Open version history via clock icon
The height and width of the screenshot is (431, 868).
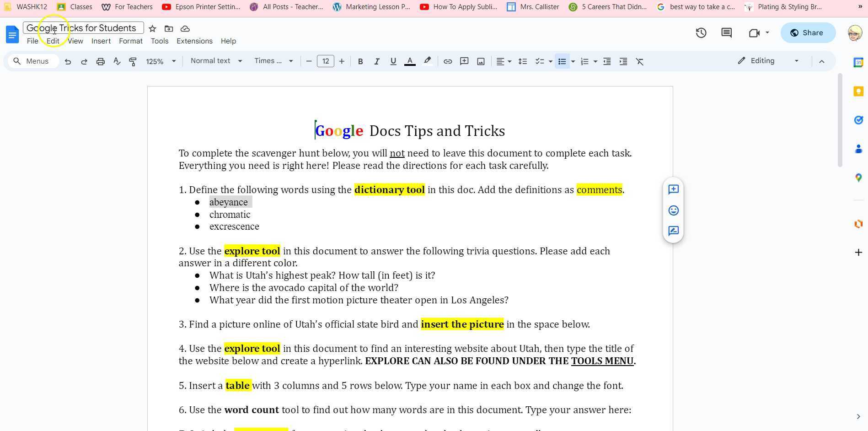tap(701, 32)
